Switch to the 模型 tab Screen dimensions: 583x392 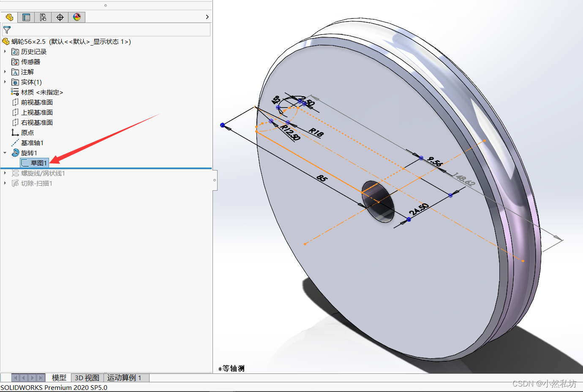[x=59, y=378]
